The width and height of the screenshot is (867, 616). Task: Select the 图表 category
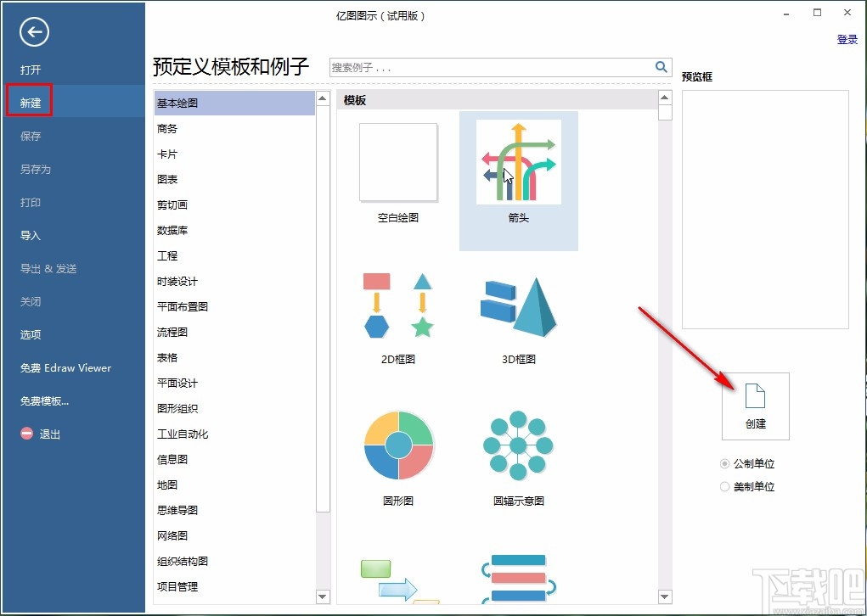[234, 180]
